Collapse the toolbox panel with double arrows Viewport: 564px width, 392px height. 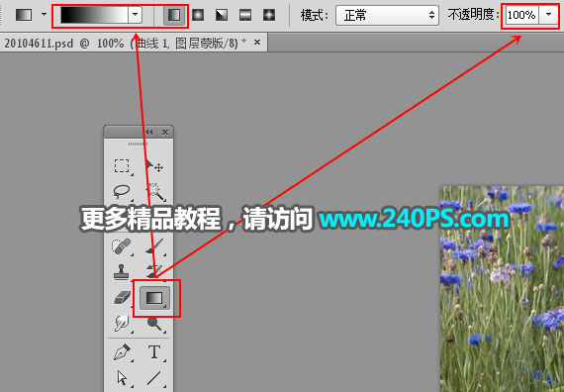click(148, 132)
